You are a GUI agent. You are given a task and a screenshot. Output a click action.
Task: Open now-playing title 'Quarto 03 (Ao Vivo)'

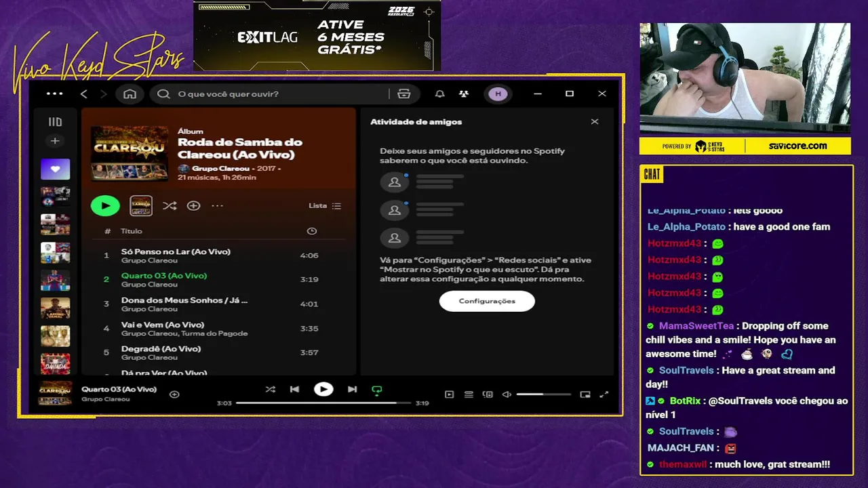(119, 389)
